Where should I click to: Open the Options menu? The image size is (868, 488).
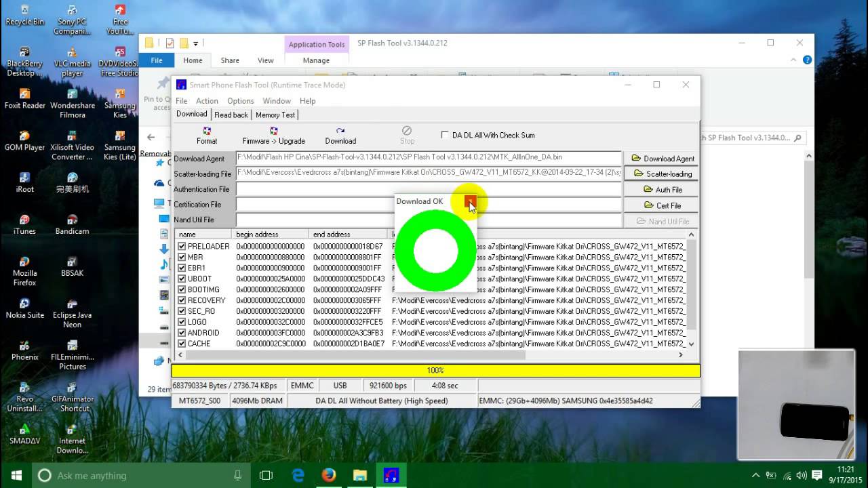click(x=241, y=101)
